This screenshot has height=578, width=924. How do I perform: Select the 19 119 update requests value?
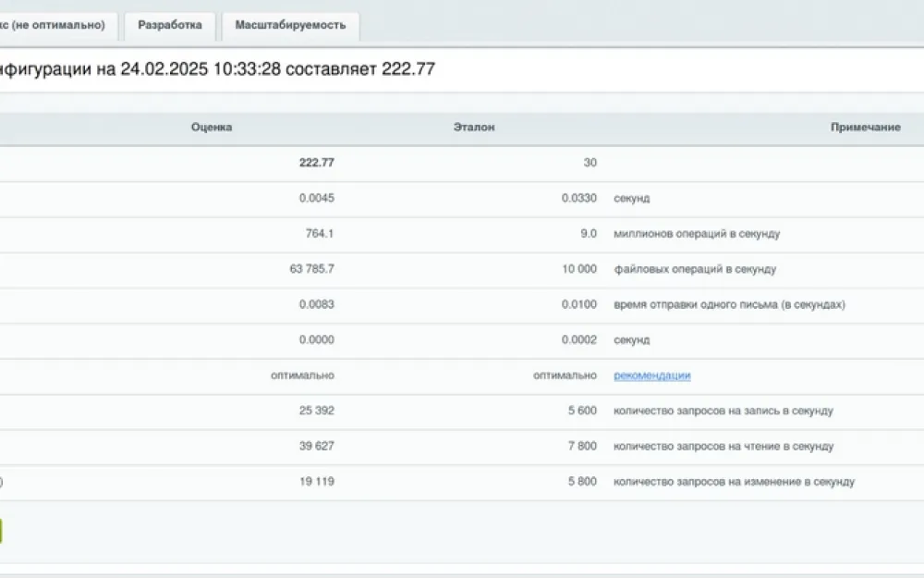[x=317, y=482]
